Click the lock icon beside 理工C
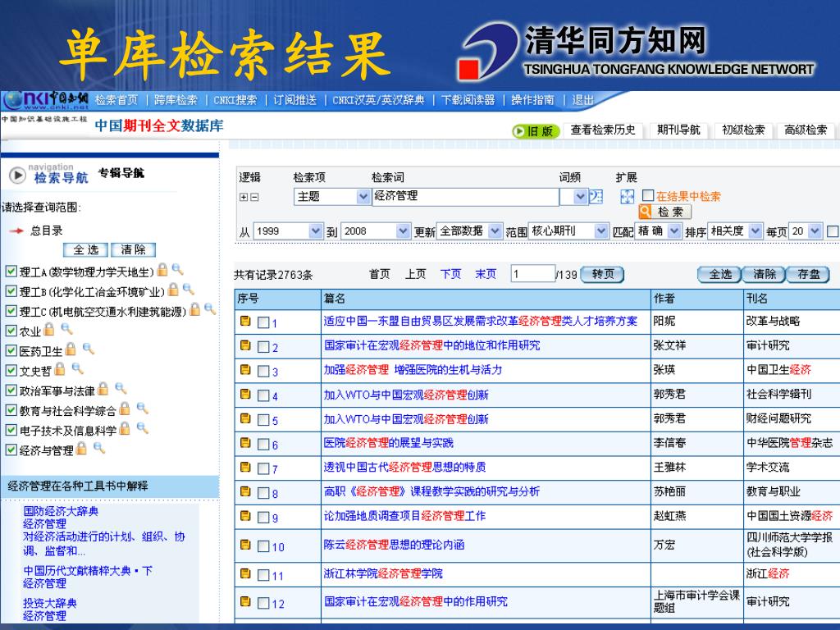The width and height of the screenshot is (840, 630). pos(195,309)
